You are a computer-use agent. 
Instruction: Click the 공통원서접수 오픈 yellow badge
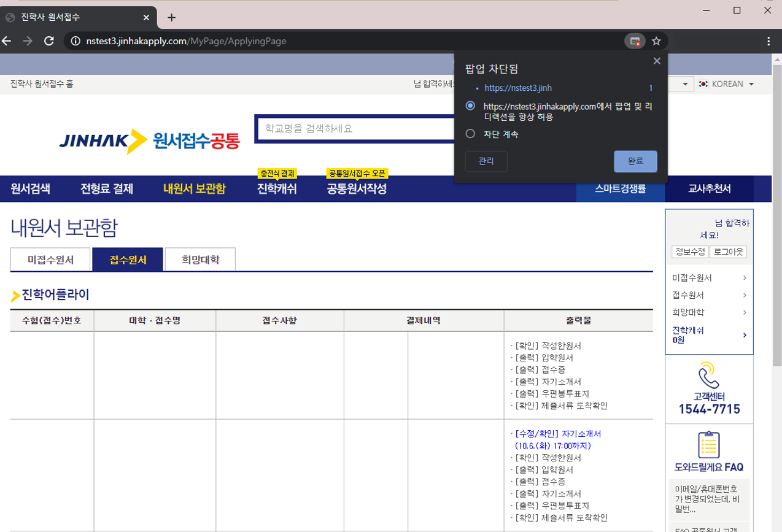click(x=357, y=173)
